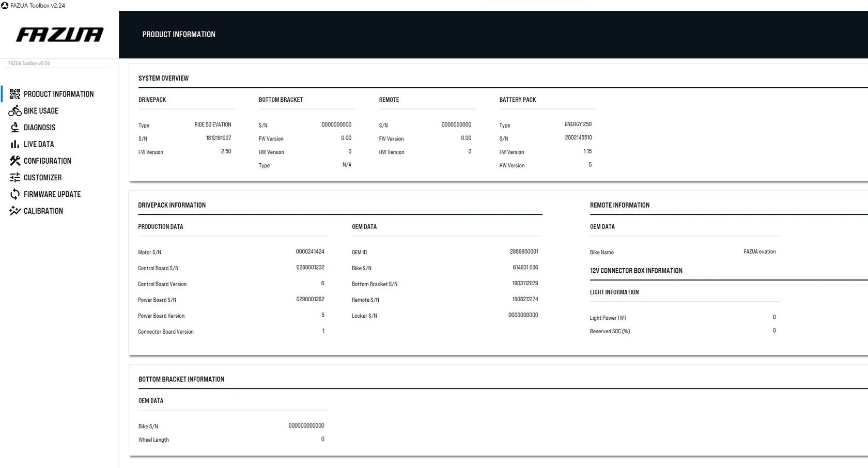Image resolution: width=868 pixels, height=468 pixels.
Task: Click the Bike Name value FAZUA evation
Action: [x=760, y=252]
